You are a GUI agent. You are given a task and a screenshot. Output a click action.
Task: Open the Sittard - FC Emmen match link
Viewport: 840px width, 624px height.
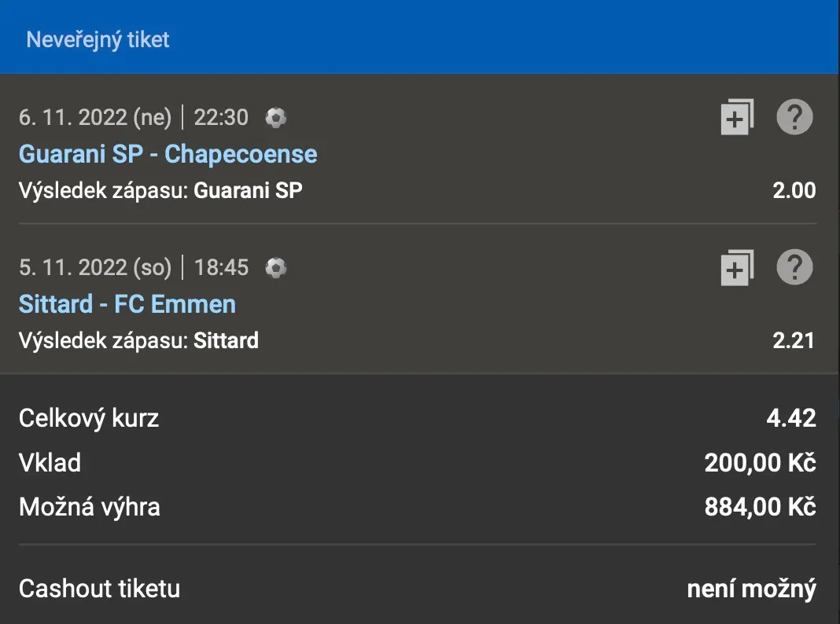127,304
